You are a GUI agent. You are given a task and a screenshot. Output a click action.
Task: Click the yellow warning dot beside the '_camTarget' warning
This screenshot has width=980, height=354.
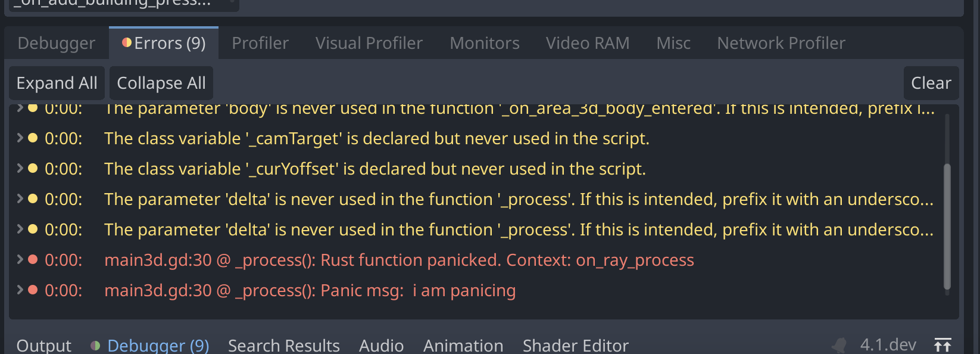pos(33,138)
